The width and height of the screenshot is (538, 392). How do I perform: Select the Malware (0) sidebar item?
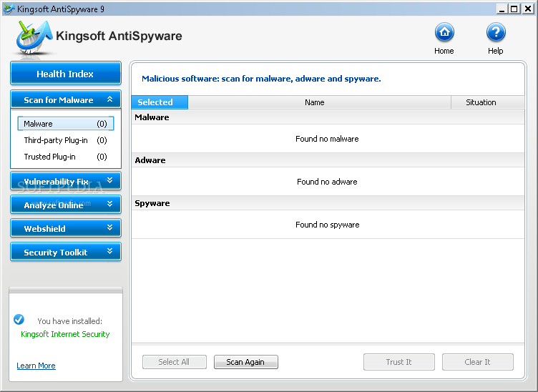tap(66, 124)
